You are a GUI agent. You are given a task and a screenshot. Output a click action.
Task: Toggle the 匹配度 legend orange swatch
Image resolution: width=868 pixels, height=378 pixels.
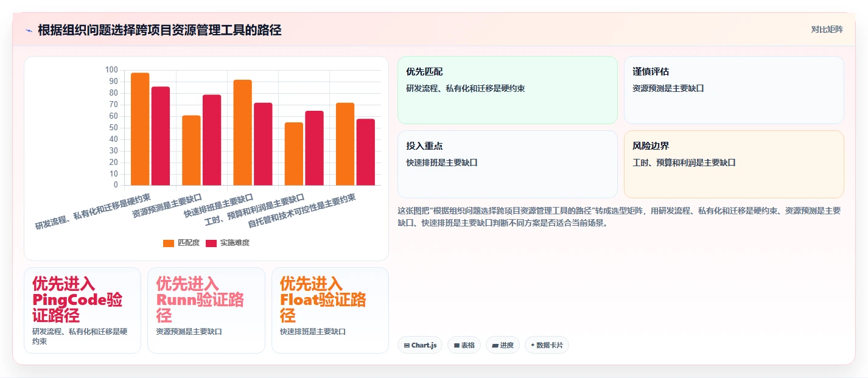(x=169, y=243)
